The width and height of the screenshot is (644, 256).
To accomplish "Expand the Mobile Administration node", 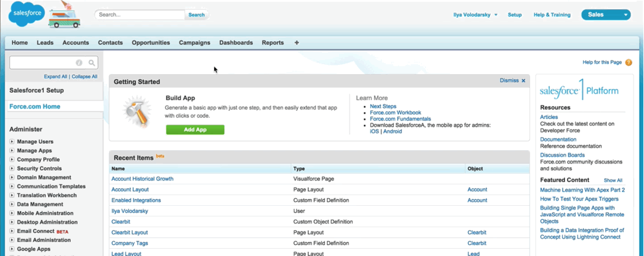I will [12, 213].
